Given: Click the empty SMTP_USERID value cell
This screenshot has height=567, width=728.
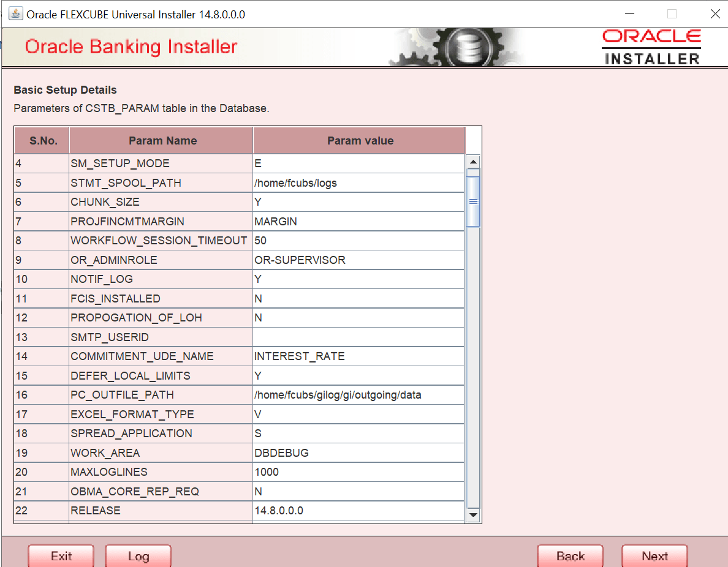Looking at the screenshot, I should tap(358, 337).
